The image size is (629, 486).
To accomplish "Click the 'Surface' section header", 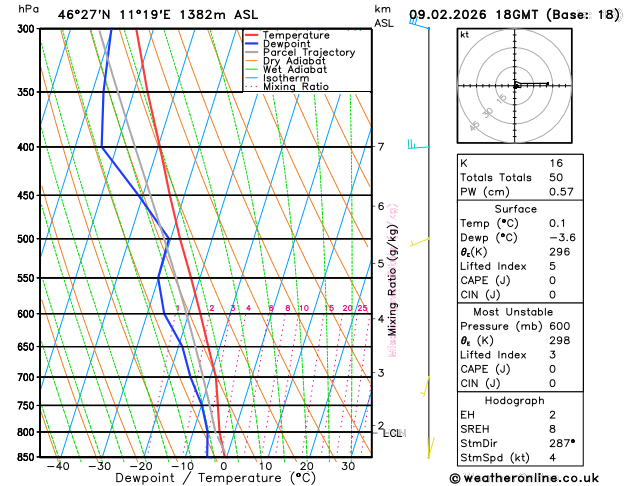I will 515,209.
